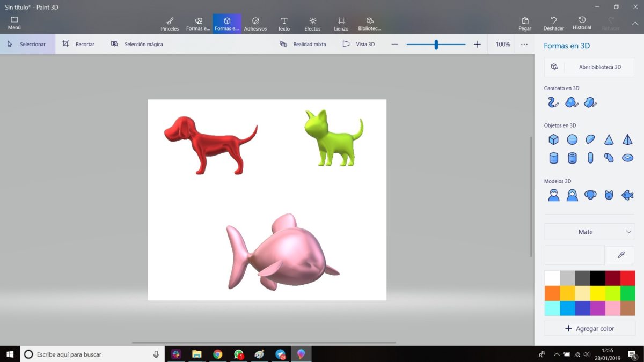Viewport: 644px width, 362px height.
Task: Expand the toolbar overflow with three dots
Action: click(524, 44)
